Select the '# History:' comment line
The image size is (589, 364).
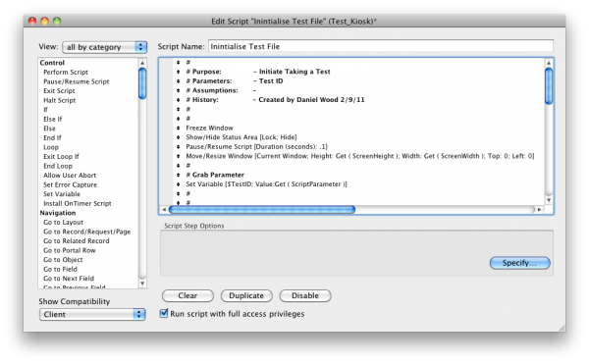pos(275,100)
